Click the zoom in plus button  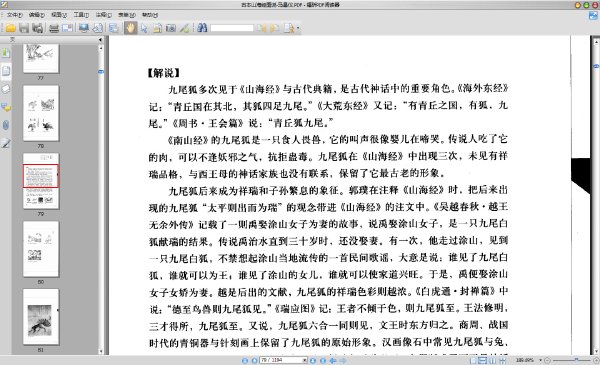[x=596, y=360]
